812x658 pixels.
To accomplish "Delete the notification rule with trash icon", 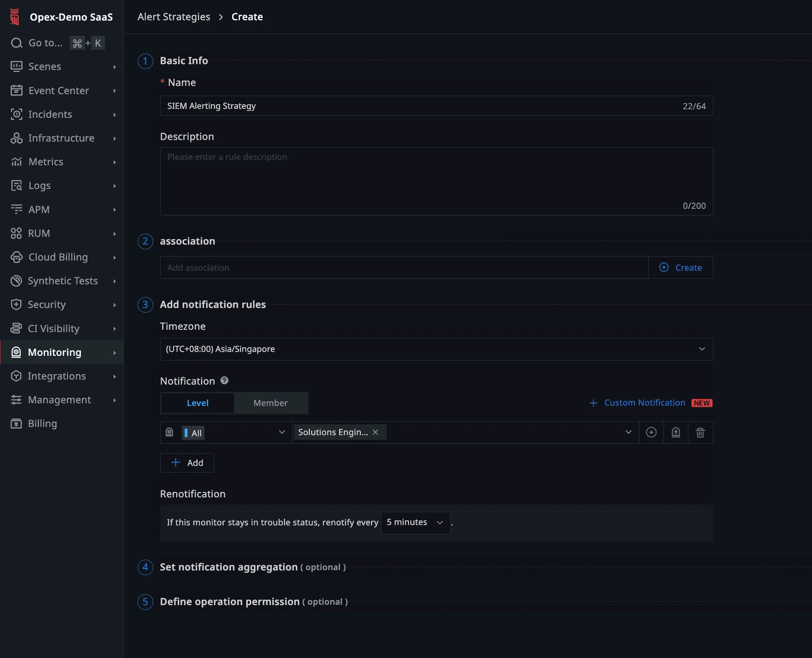I will 700,432.
